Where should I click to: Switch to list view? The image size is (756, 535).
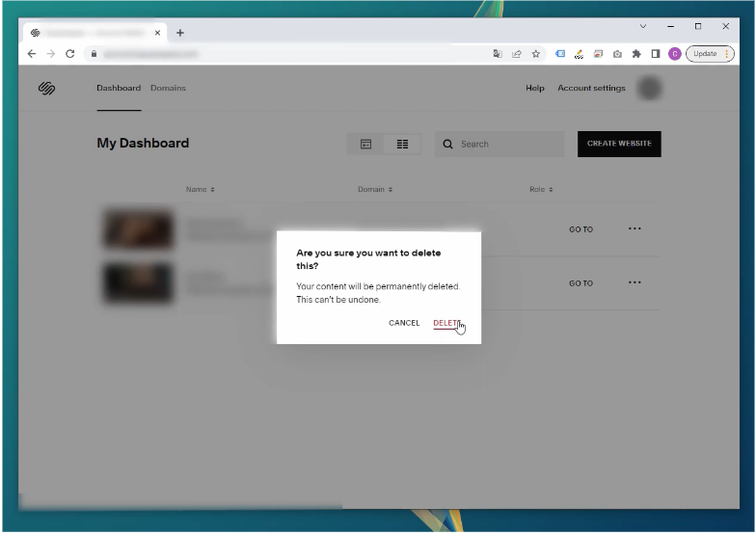tap(403, 145)
